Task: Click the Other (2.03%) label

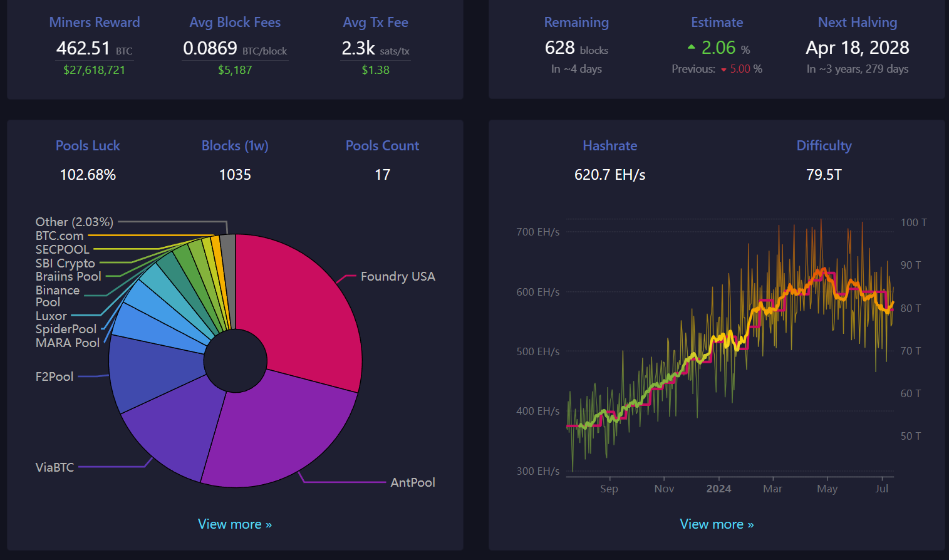Action: coord(75,222)
